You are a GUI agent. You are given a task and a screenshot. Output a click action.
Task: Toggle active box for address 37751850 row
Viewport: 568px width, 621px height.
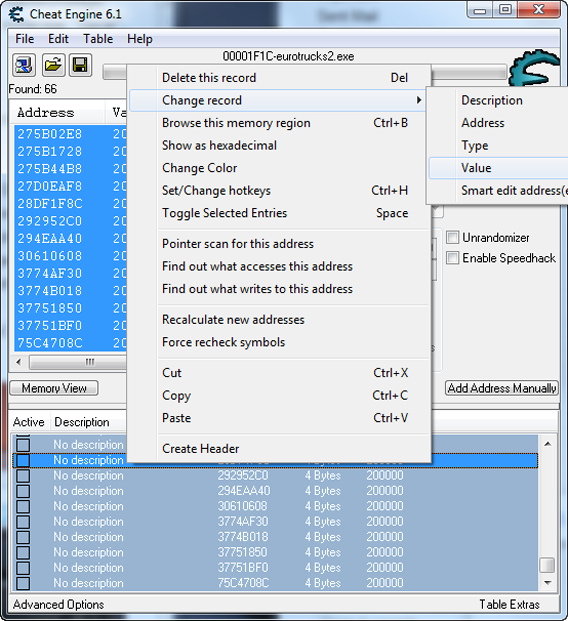coord(23,552)
